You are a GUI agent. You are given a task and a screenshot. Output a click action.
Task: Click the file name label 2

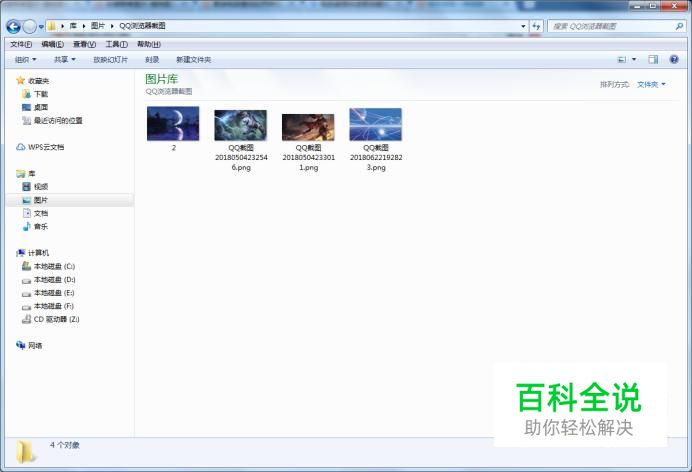173,148
